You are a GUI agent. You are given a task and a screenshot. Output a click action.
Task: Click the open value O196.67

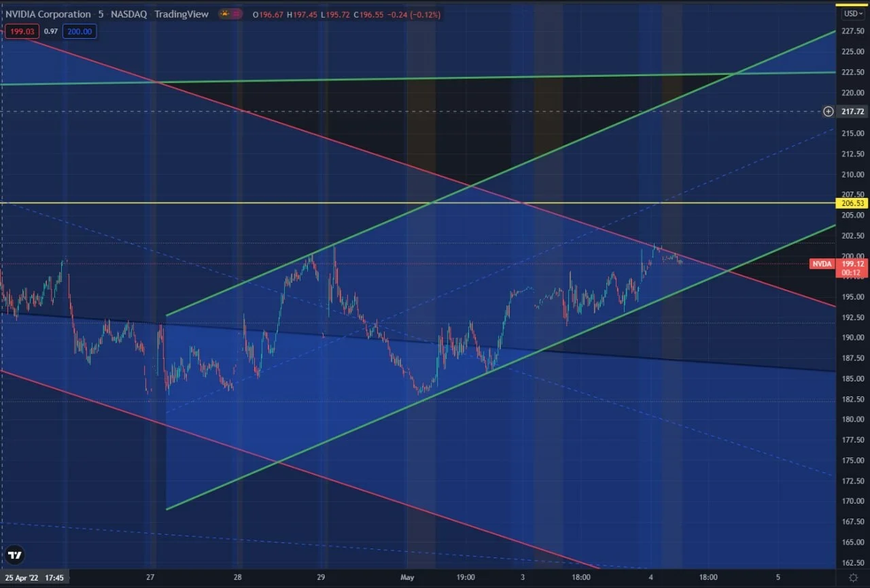pos(266,14)
